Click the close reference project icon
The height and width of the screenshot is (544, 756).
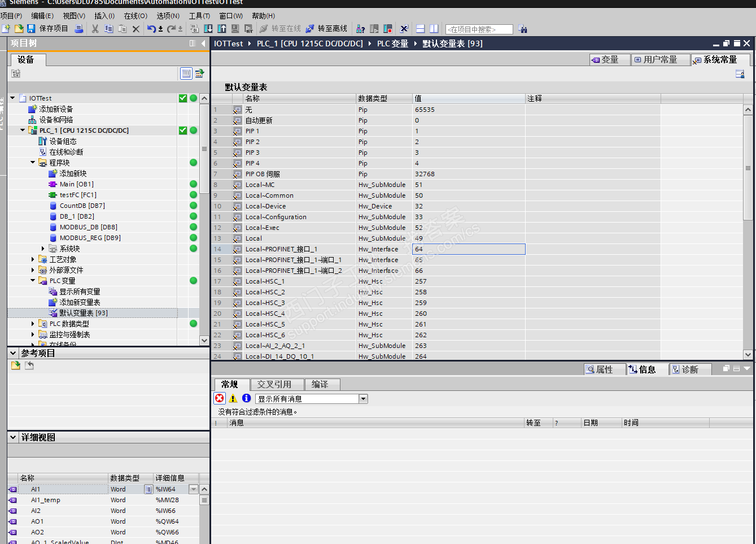29,365
